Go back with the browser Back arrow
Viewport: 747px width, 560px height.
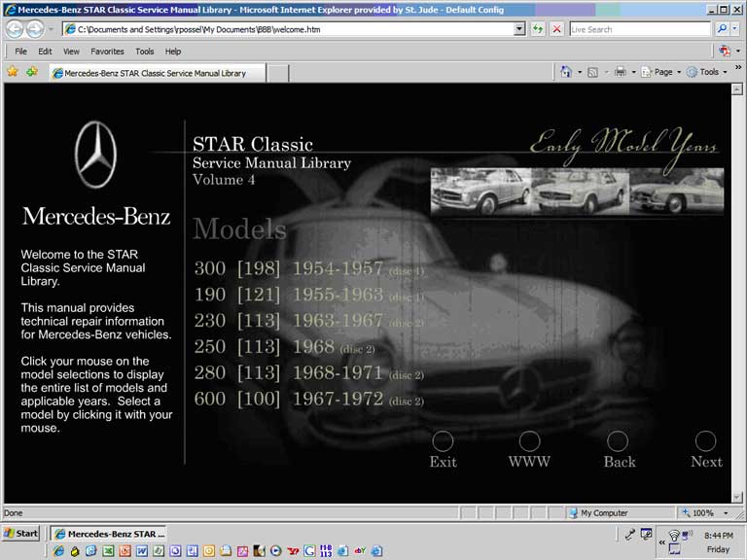click(15, 29)
